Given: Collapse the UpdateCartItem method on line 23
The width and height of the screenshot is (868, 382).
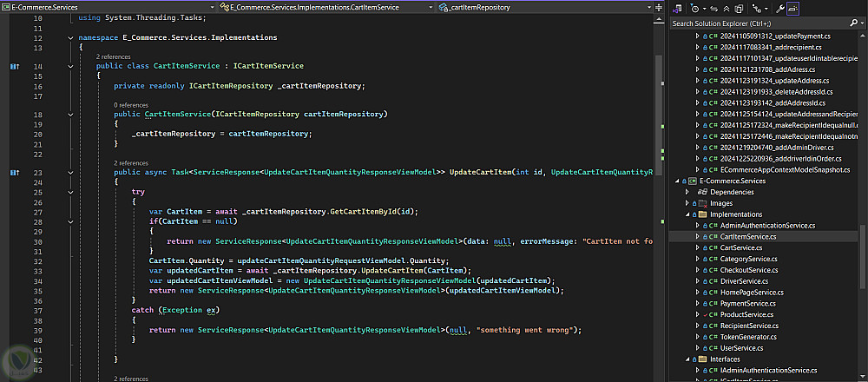Looking at the screenshot, I should coord(70,173).
